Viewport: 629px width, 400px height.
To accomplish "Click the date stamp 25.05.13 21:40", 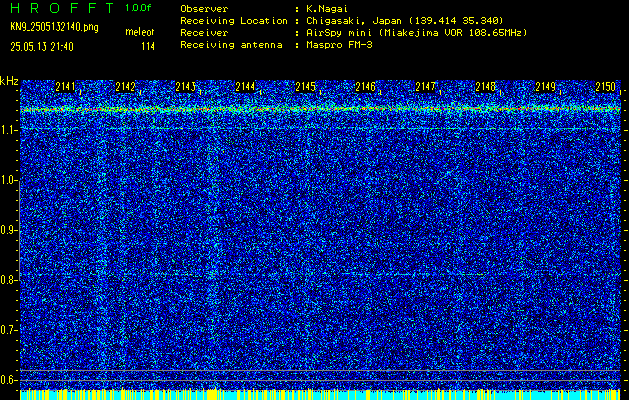I will tap(42, 47).
